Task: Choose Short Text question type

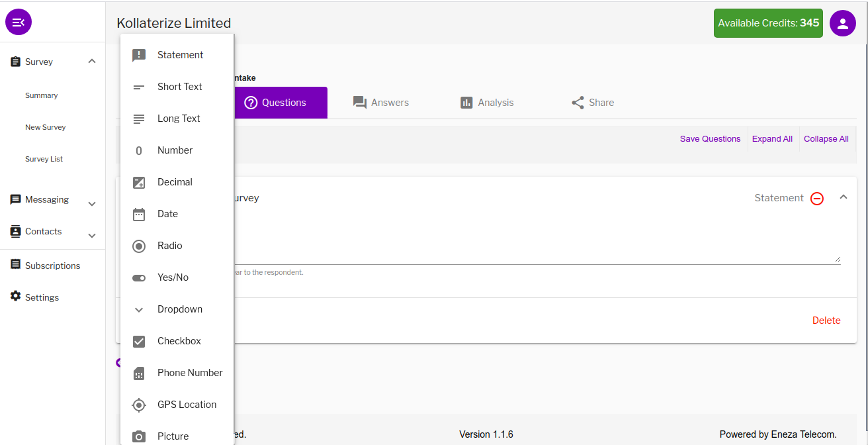Action: pyautogui.click(x=177, y=87)
